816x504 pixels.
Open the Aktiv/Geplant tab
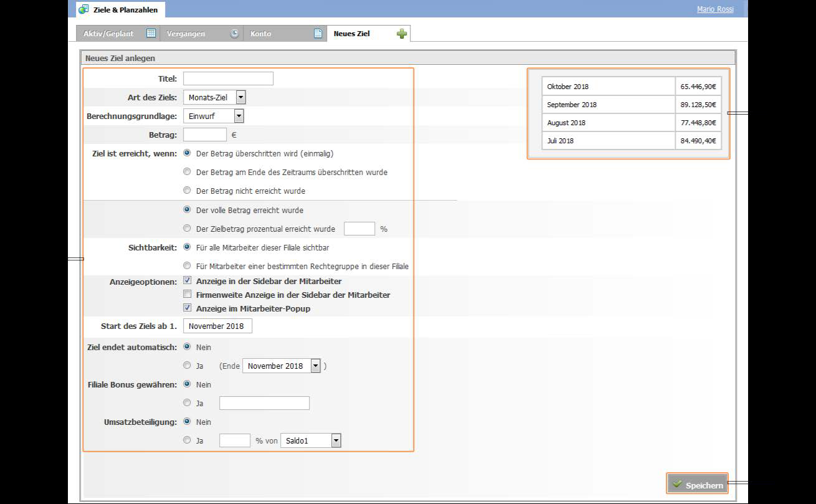119,34
